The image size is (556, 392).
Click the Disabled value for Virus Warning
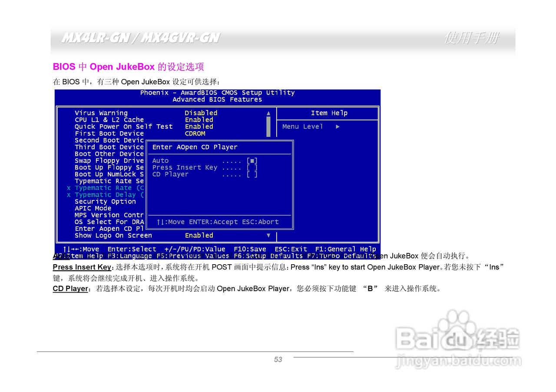coord(201,113)
